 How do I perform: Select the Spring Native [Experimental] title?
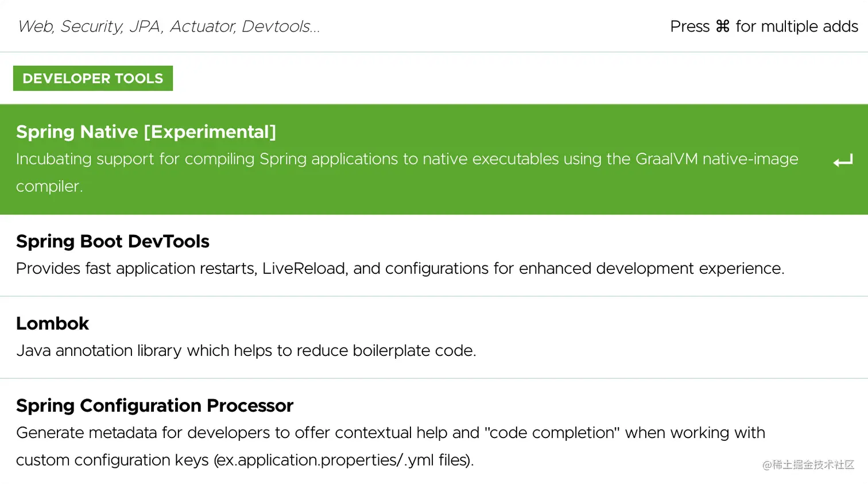pos(146,132)
